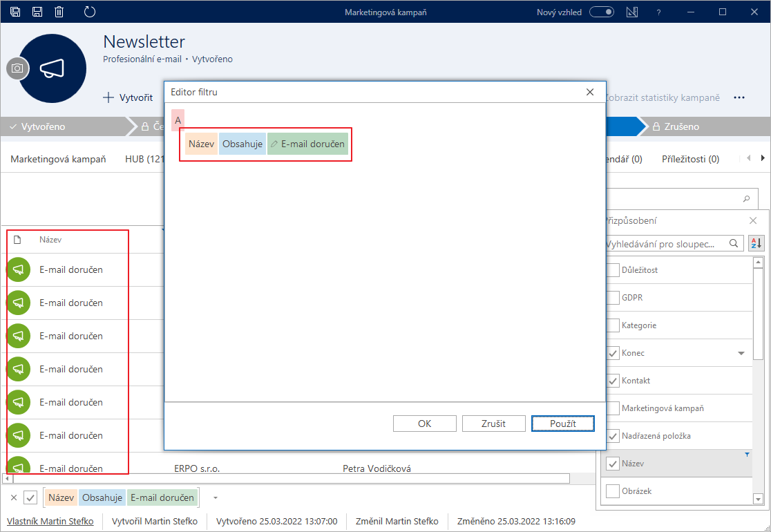Click scroll down arrow in column list
771x532 pixels.
coord(758,499)
